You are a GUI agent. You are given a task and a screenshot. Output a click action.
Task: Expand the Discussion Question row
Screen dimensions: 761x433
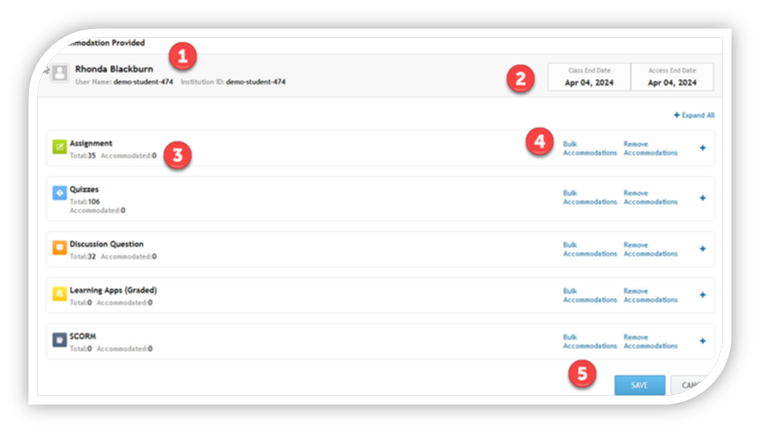(702, 246)
